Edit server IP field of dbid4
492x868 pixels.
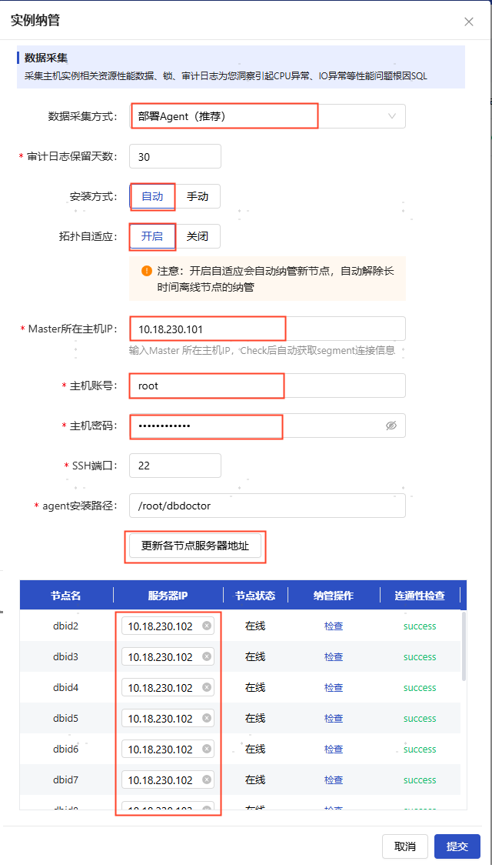[x=168, y=687]
